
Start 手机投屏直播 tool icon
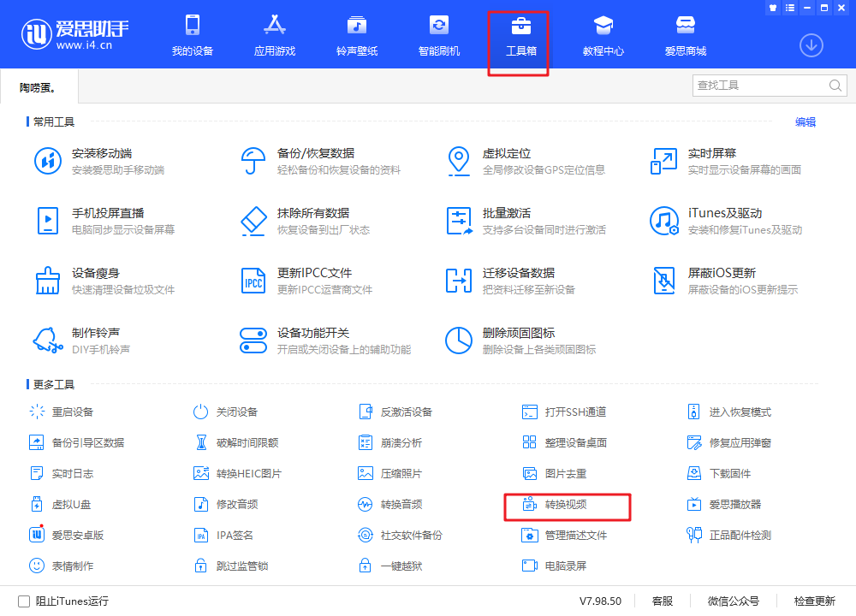[48, 221]
